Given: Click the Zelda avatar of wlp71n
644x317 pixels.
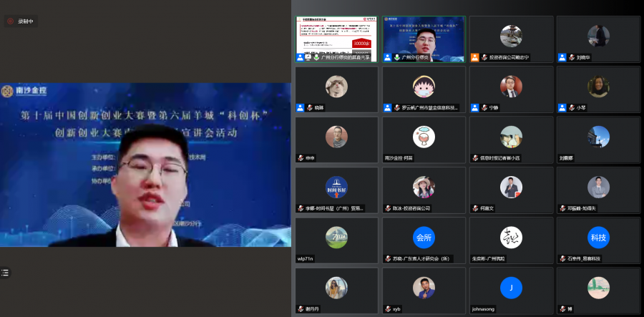Looking at the screenshot, I should [336, 237].
